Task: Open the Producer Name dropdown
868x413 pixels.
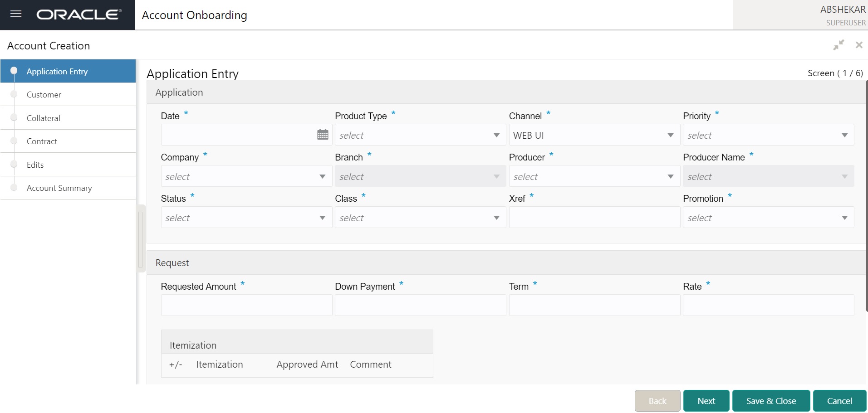Action: [768, 176]
